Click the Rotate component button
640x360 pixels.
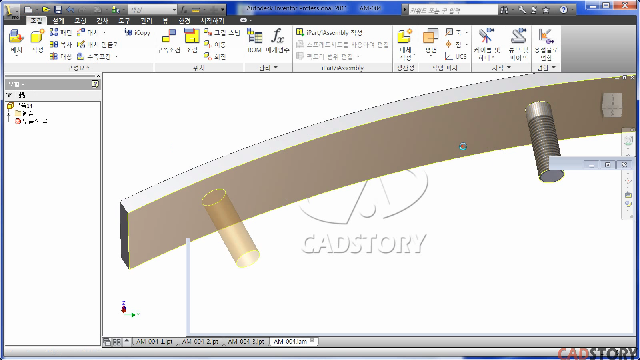215,56
